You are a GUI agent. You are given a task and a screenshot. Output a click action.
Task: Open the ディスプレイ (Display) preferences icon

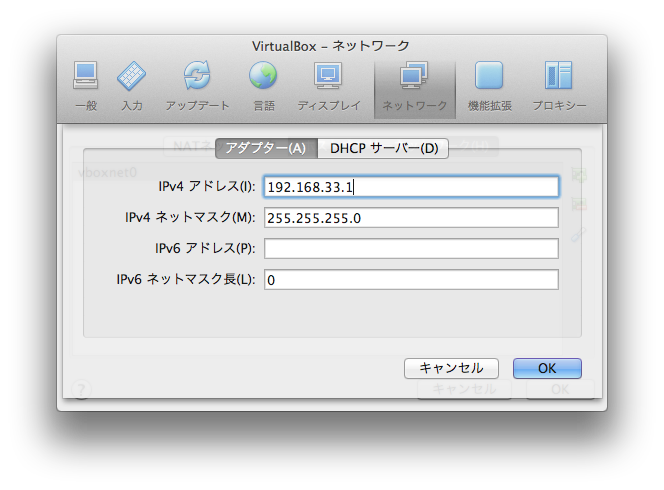[329, 86]
